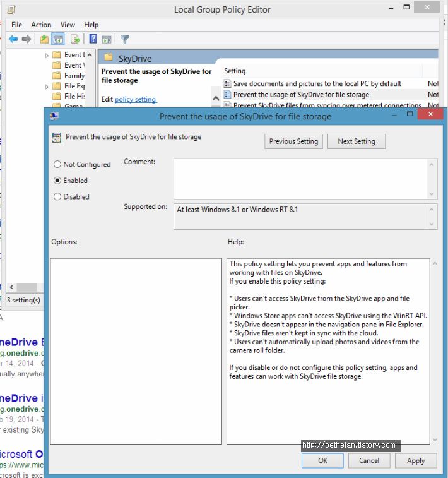
Task: Open the Action menu
Action: (41, 25)
